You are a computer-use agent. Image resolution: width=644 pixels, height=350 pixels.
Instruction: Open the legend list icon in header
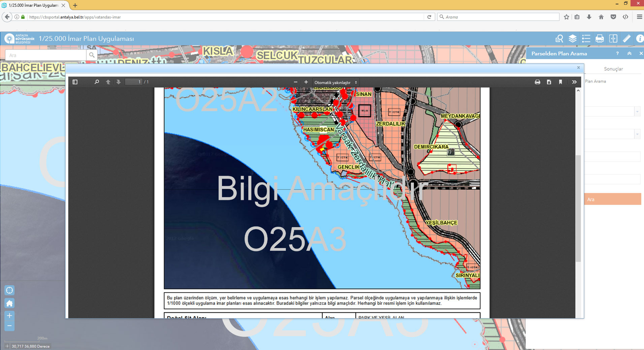point(586,39)
